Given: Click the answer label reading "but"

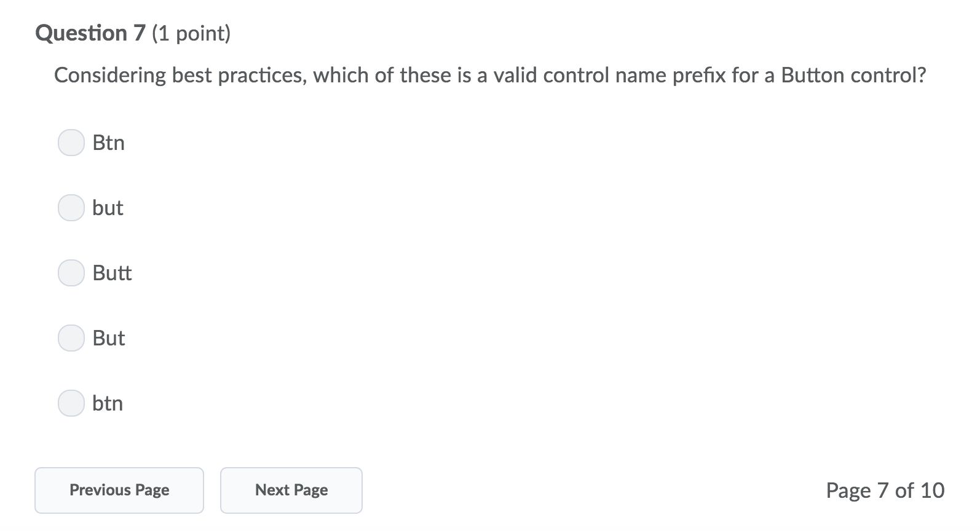Looking at the screenshot, I should tap(108, 208).
